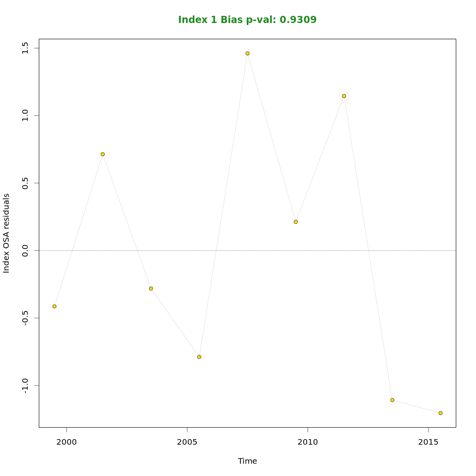Click the x-axis tick label 2000
This screenshot has height=476, width=476.
tap(67, 442)
